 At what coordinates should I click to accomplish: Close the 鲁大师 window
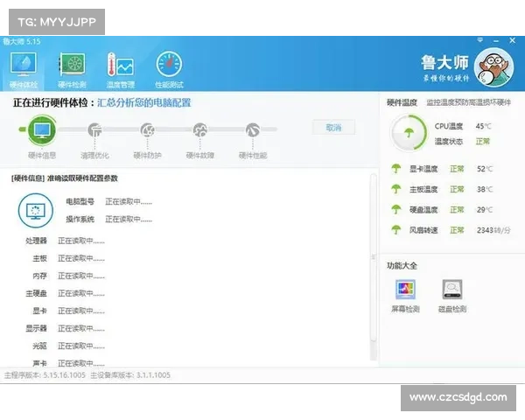pyautogui.click(x=512, y=40)
